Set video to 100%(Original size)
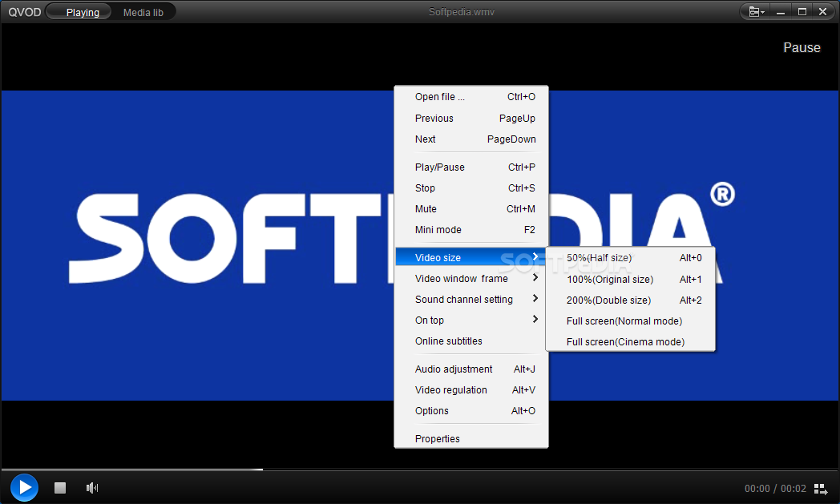The height and width of the screenshot is (504, 840). [631, 279]
